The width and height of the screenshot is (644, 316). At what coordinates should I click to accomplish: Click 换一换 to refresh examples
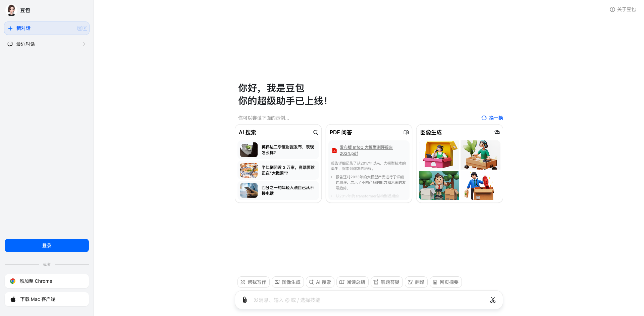(492, 118)
